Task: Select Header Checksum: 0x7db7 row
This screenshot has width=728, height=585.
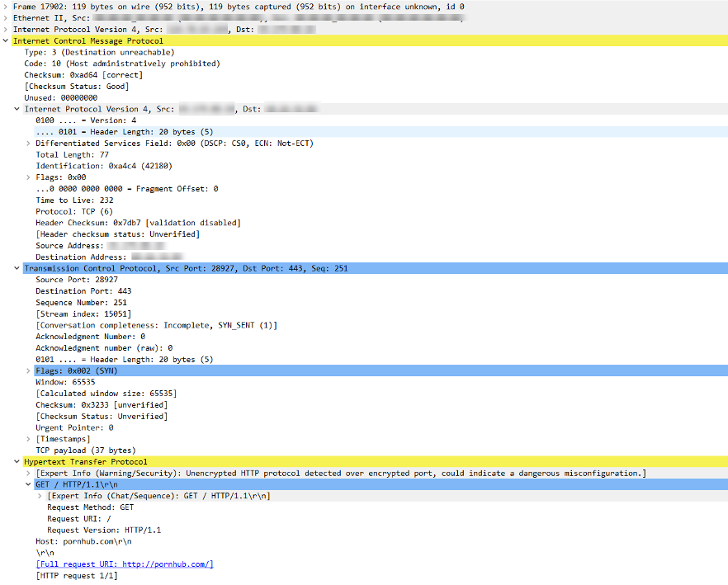Action: (138, 223)
